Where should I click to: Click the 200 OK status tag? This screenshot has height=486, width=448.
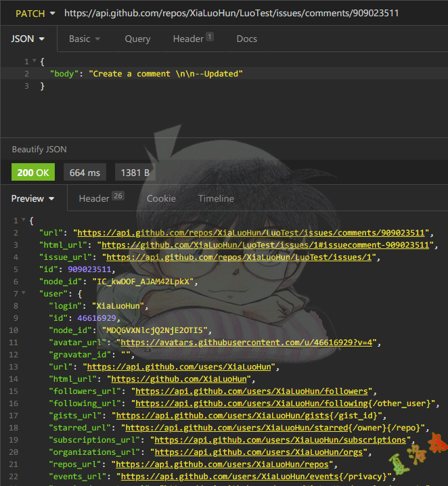[x=34, y=173]
